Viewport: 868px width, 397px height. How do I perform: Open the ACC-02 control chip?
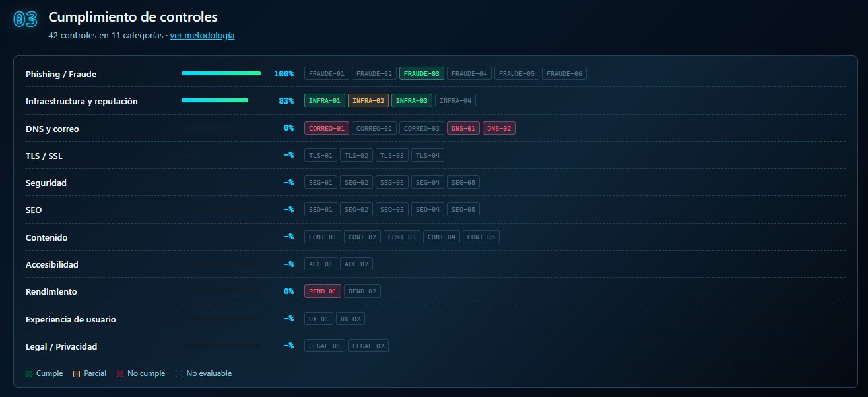pyautogui.click(x=356, y=264)
